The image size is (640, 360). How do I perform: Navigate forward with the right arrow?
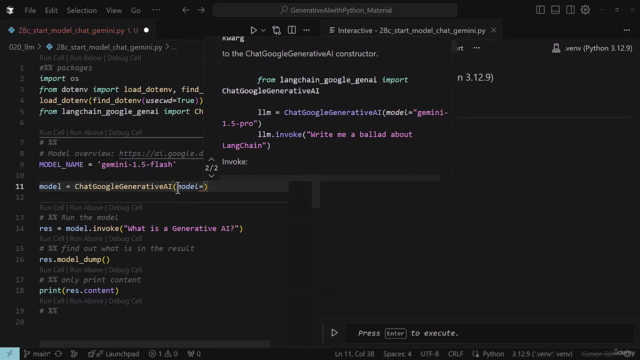point(201,10)
